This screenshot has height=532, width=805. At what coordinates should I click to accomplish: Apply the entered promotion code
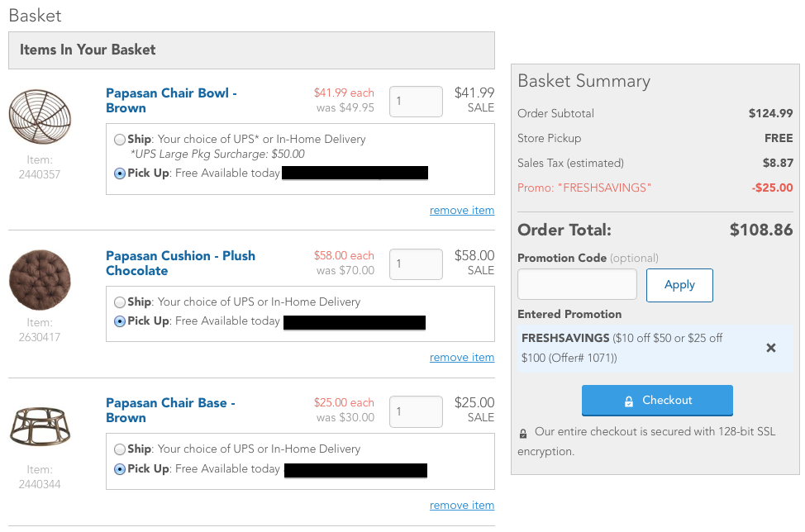click(x=679, y=285)
